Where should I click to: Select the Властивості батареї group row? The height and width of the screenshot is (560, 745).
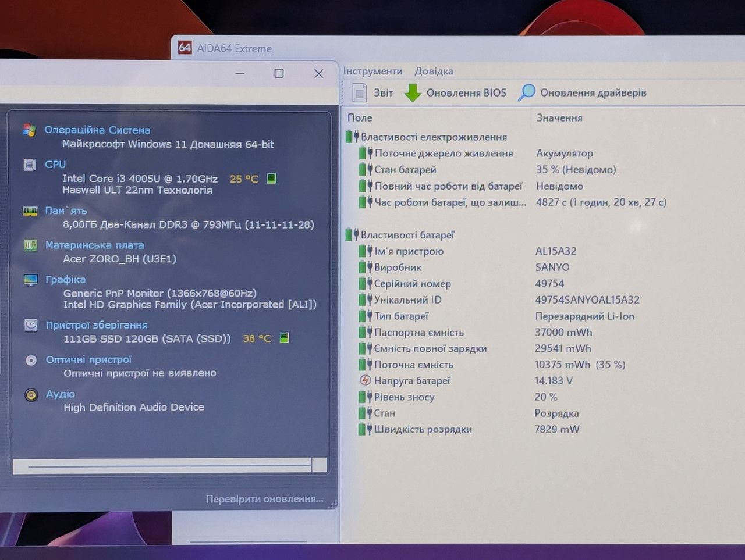tap(407, 234)
